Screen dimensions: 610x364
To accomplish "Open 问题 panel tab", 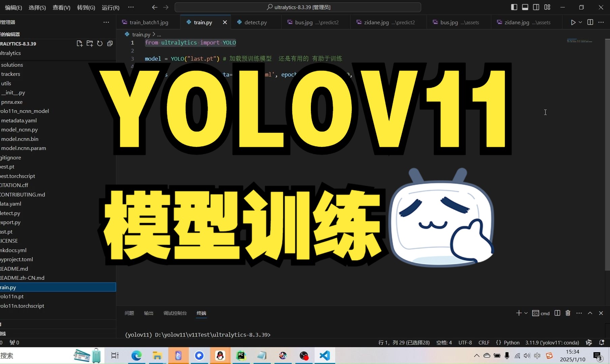I will pyautogui.click(x=129, y=313).
